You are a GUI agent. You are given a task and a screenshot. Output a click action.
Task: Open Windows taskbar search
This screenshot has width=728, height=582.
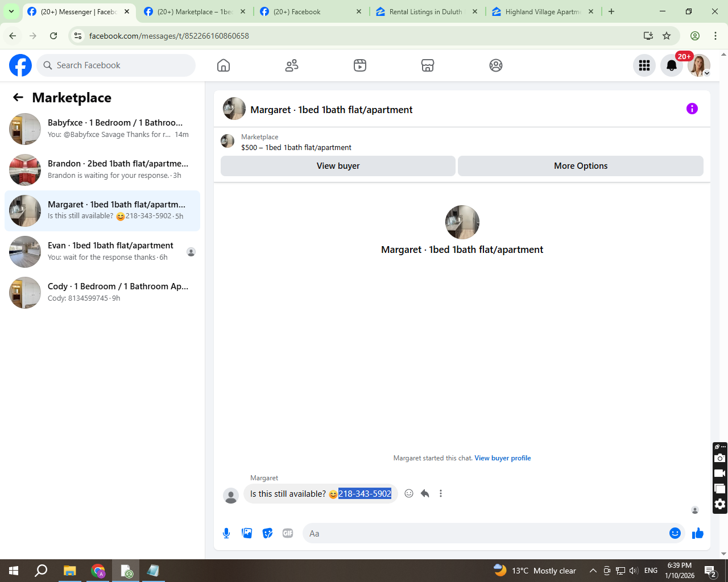tap(41, 571)
